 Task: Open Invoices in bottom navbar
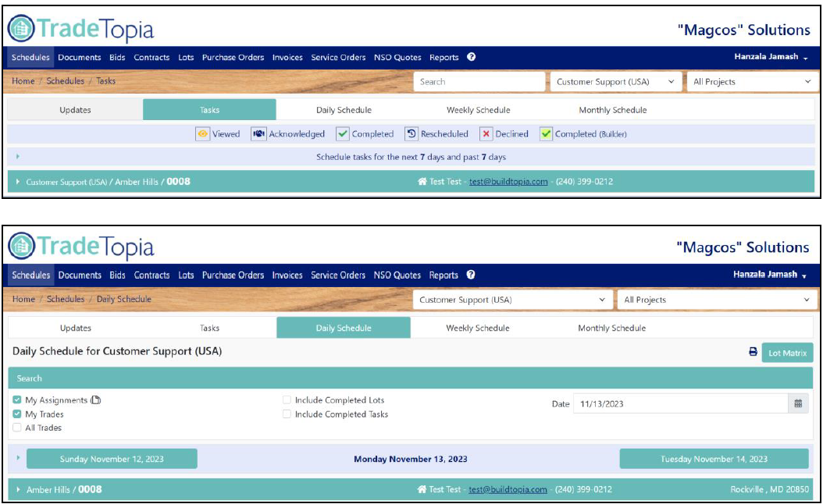[287, 275]
